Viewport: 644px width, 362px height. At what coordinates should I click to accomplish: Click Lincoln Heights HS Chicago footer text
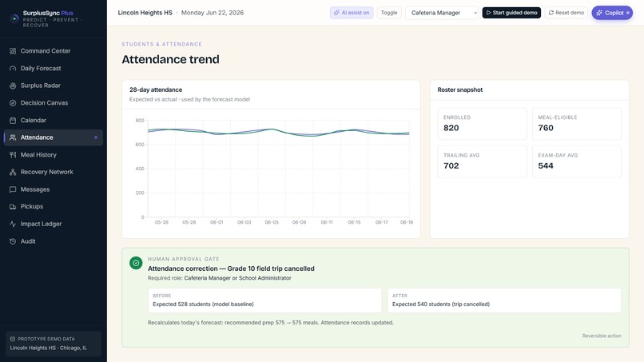(x=49, y=348)
